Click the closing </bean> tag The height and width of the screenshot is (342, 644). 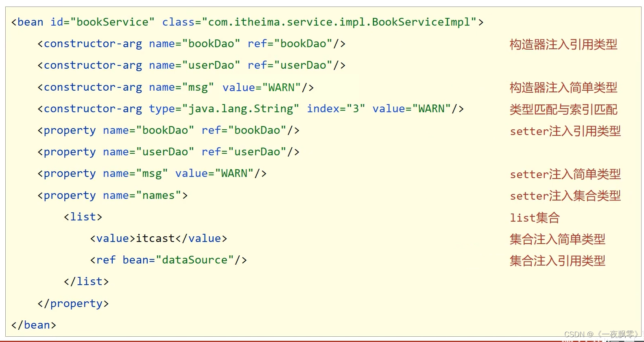click(34, 325)
